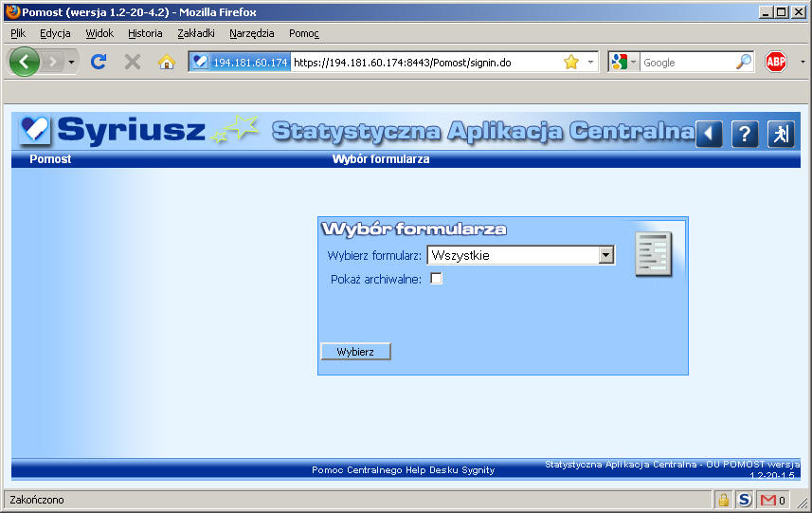Click the Wybór formularza panel heading
Image resolution: width=812 pixels, height=513 pixels.
[414, 229]
